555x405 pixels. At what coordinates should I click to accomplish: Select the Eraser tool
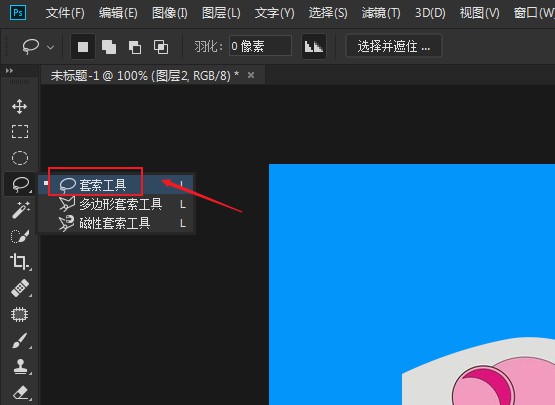tap(21, 393)
